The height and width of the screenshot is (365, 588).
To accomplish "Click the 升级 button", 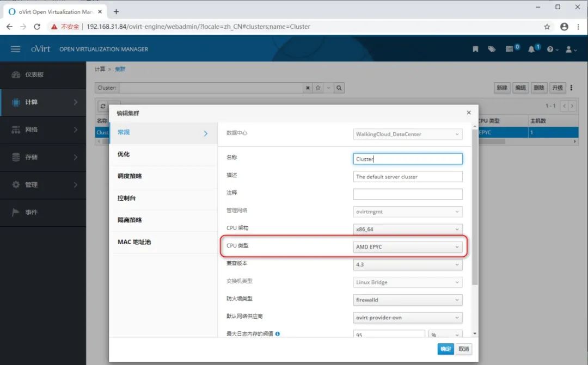I will (558, 88).
